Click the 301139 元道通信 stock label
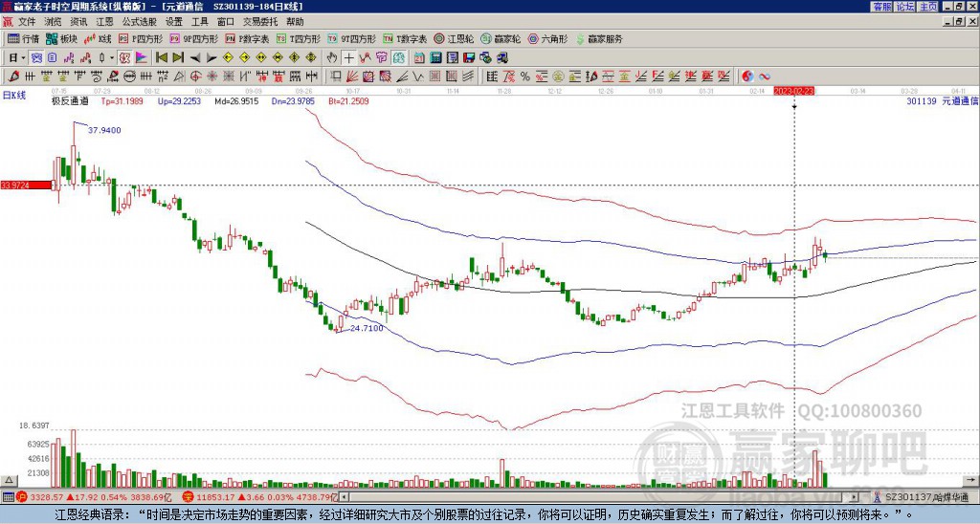The image size is (980, 524). click(942, 100)
